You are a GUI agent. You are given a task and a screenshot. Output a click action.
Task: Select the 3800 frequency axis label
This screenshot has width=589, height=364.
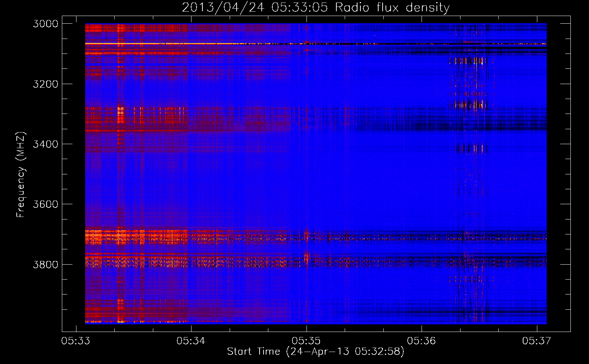(x=46, y=265)
